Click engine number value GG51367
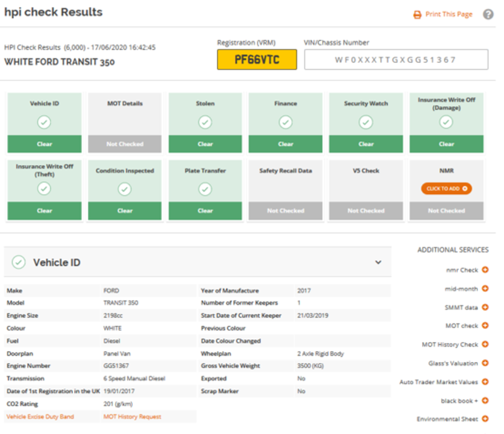Viewport: 504px width, 434px height. (116, 366)
